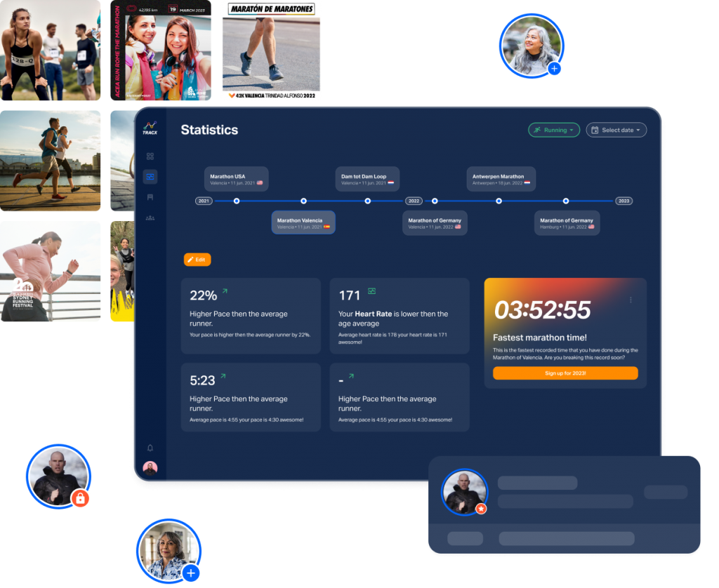
Task: Click flag on Dam tot Dam Loop card
Action: click(x=390, y=183)
